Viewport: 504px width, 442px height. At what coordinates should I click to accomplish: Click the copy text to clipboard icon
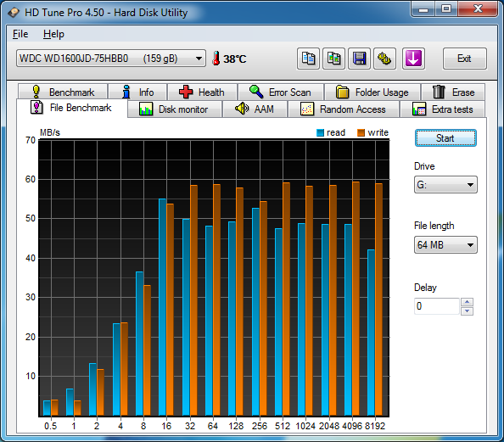pos(308,59)
